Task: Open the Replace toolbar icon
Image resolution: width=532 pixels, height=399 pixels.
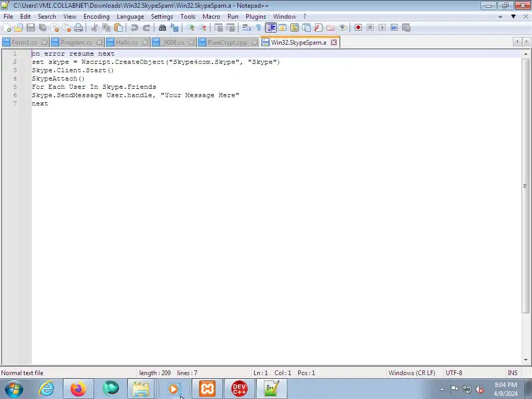Action: pos(175,28)
